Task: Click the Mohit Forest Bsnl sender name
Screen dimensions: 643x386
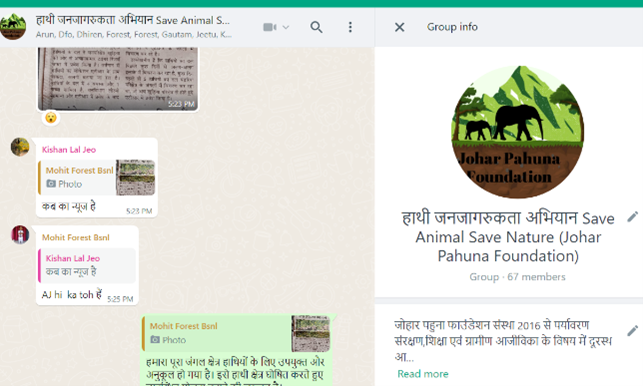Action: (76, 238)
